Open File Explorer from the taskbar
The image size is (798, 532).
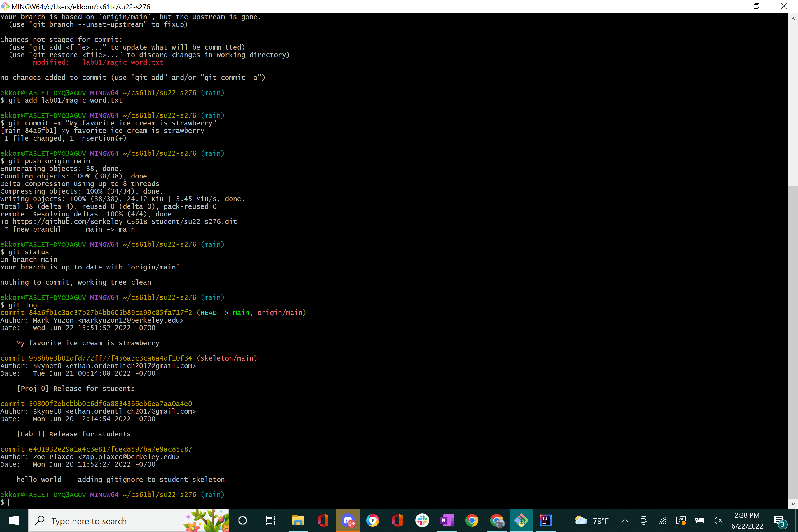coord(298,520)
